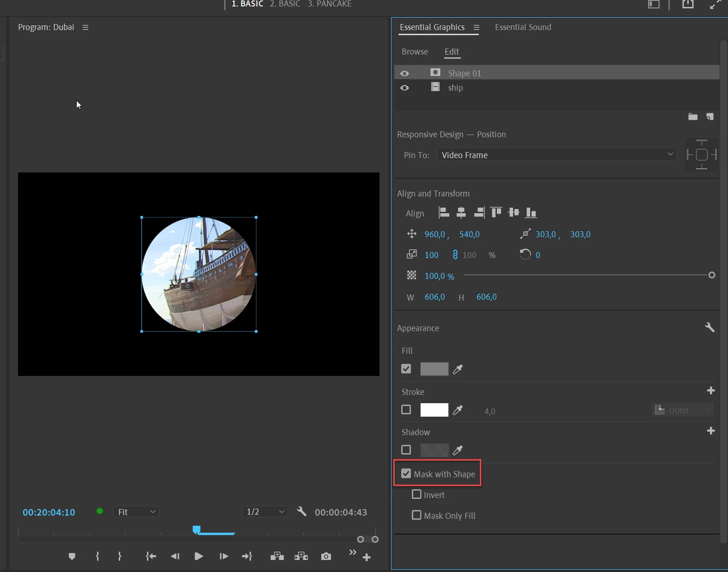This screenshot has width=728, height=572.
Task: Open the Stroke white color swatch
Action: click(434, 410)
